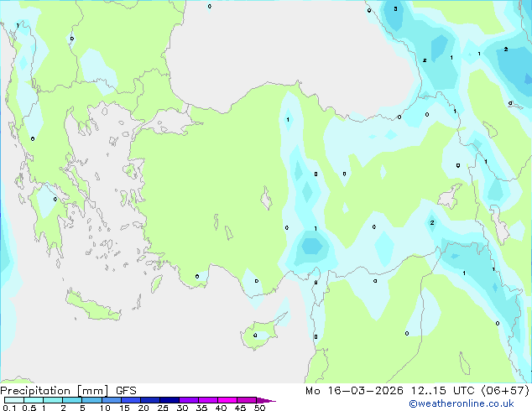Click the legend label '0.1'
532x411 pixels.
point(9,408)
